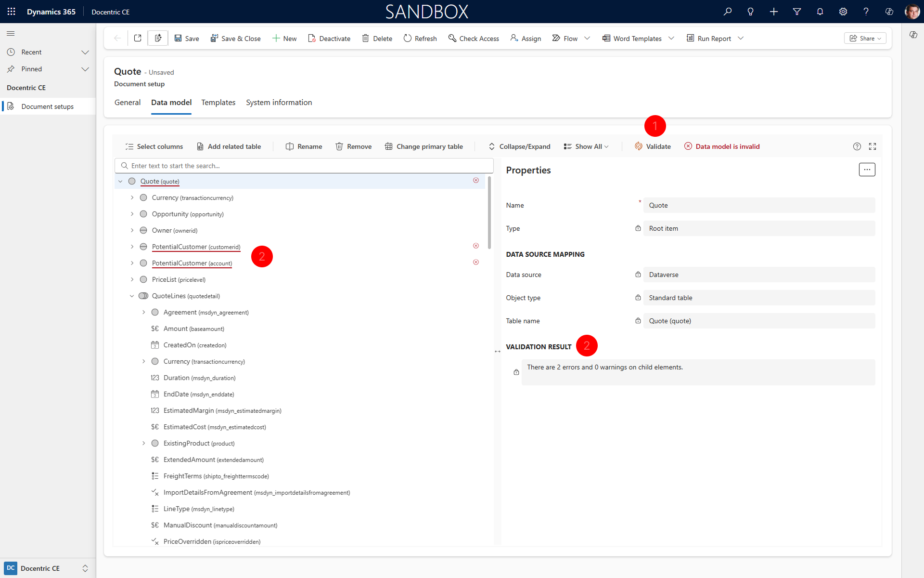This screenshot has height=578, width=924.
Task: Open the Show All dropdown
Action: coord(586,146)
